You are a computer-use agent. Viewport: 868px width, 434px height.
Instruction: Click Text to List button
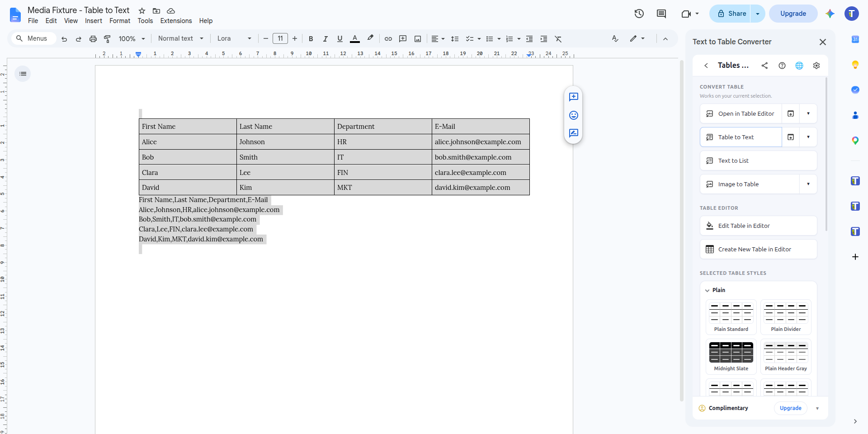pos(759,160)
